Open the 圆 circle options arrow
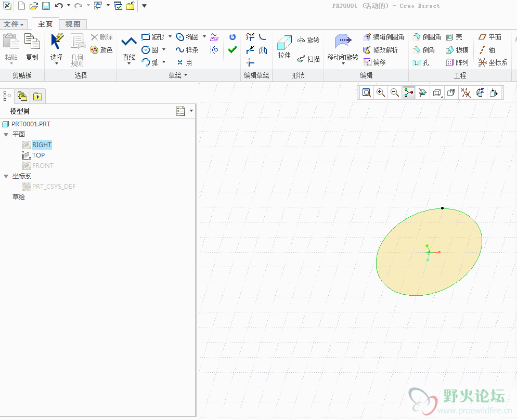This screenshot has height=420, width=517. pos(164,49)
